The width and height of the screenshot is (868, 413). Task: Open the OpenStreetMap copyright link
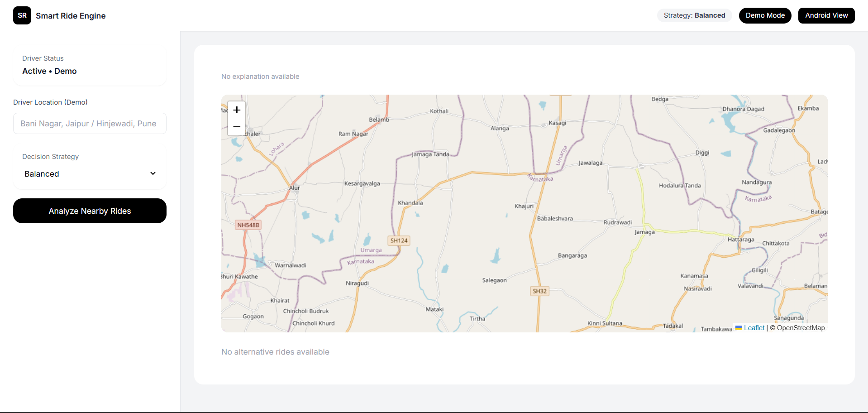801,328
